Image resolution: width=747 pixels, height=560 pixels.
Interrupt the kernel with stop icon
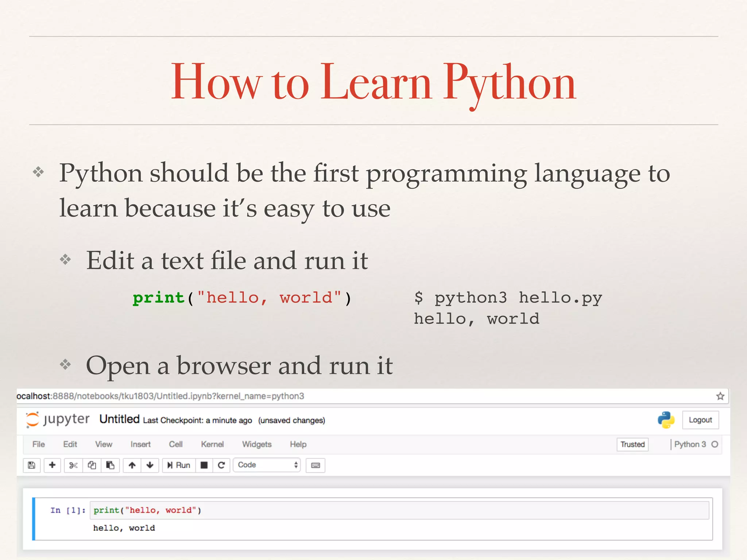click(204, 465)
